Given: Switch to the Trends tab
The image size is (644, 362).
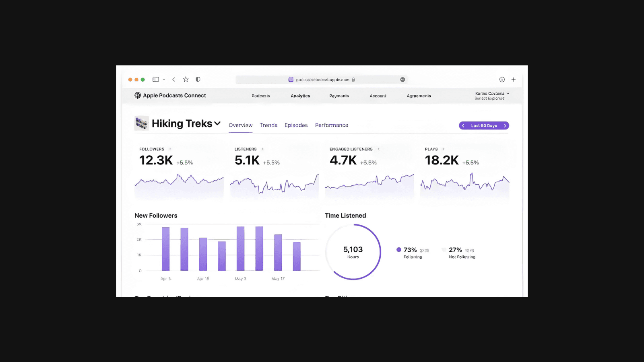Looking at the screenshot, I should pos(268,125).
